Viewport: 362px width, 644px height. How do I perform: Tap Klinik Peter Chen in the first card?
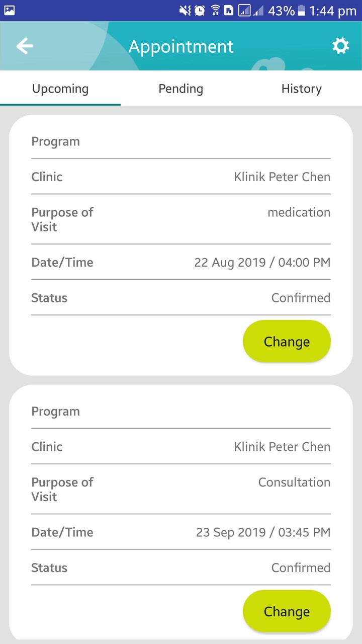(282, 177)
